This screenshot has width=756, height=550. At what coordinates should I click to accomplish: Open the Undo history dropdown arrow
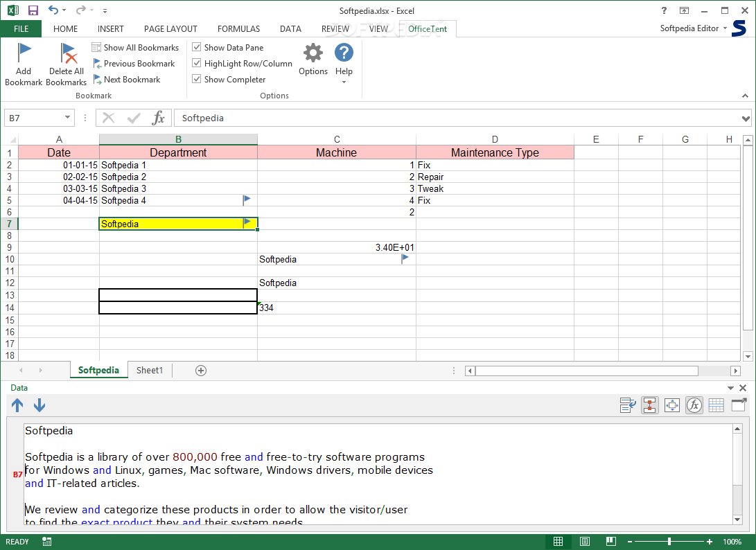coord(64,10)
